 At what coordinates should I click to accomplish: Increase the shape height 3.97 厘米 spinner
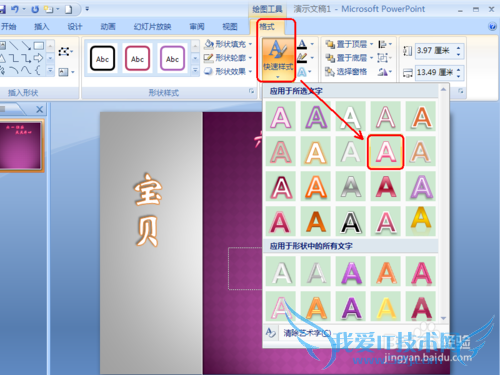tap(458, 48)
